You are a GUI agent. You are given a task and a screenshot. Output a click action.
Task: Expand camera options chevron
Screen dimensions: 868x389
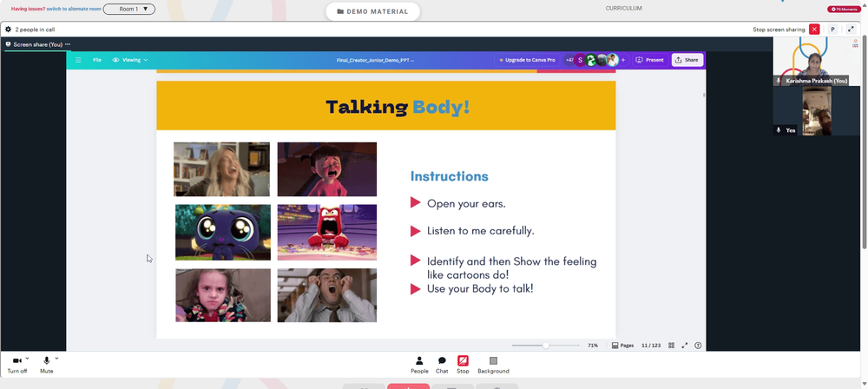pos(27,359)
